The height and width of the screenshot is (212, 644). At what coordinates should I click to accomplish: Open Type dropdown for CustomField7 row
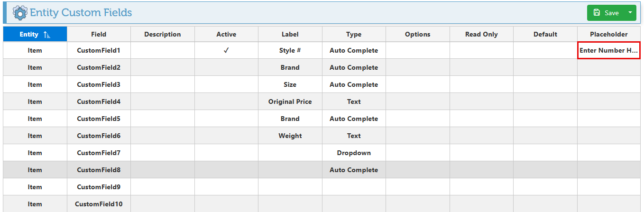coord(354,153)
